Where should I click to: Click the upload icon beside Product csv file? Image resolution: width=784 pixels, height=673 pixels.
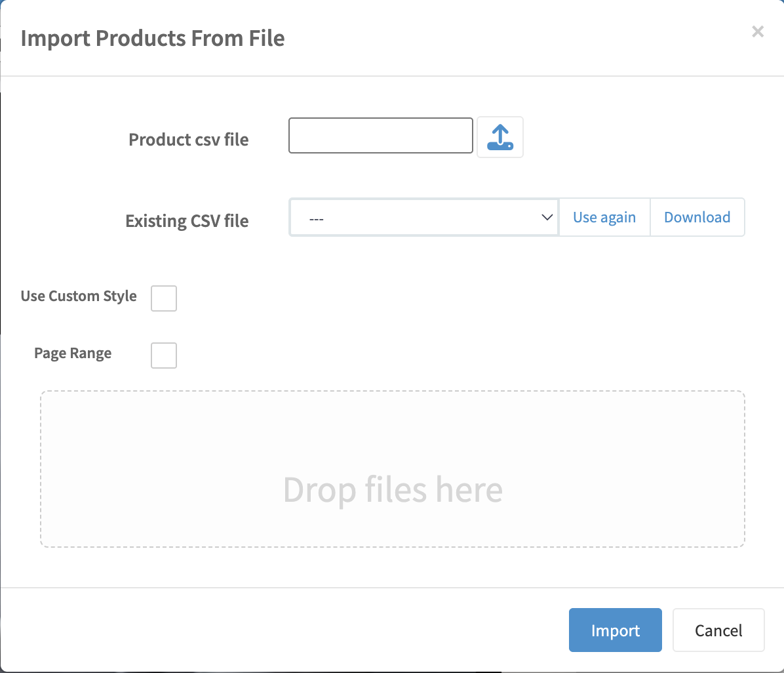(x=500, y=137)
